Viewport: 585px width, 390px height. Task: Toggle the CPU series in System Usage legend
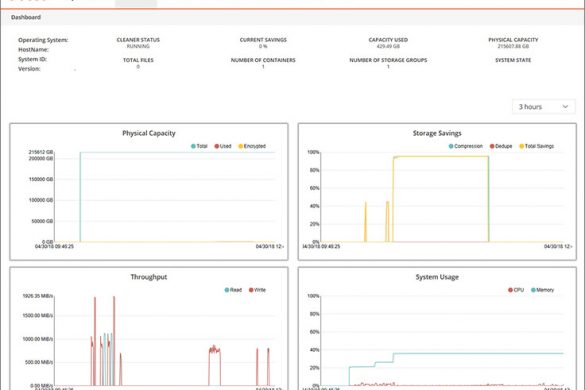(x=516, y=290)
